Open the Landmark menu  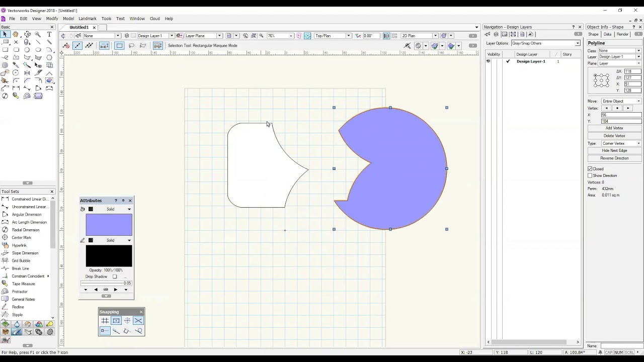88,19
